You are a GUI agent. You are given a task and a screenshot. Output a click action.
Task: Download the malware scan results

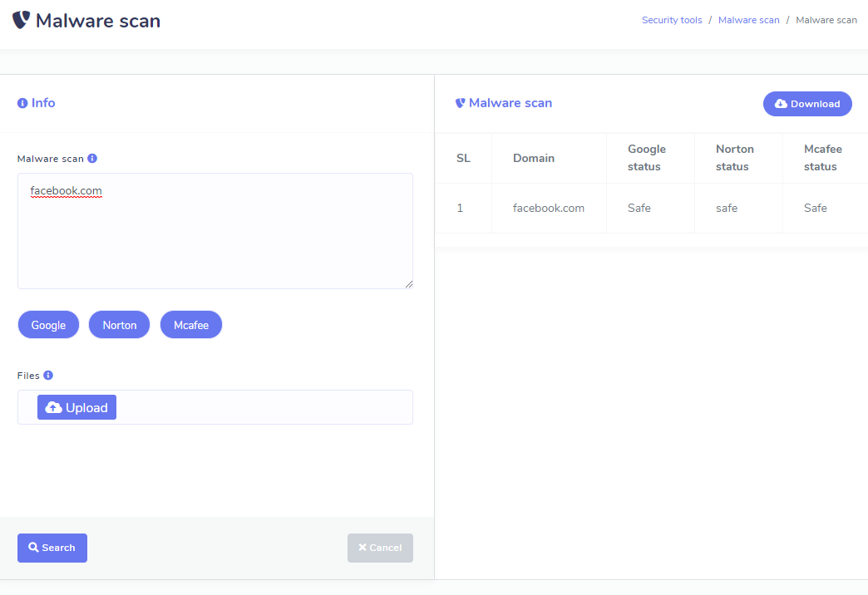(x=807, y=104)
